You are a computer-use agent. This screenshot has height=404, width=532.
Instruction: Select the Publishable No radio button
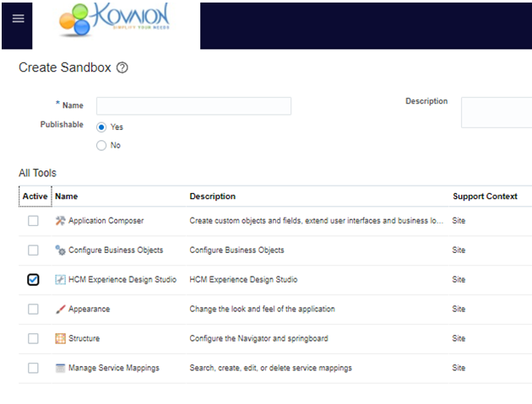pyautogui.click(x=101, y=146)
